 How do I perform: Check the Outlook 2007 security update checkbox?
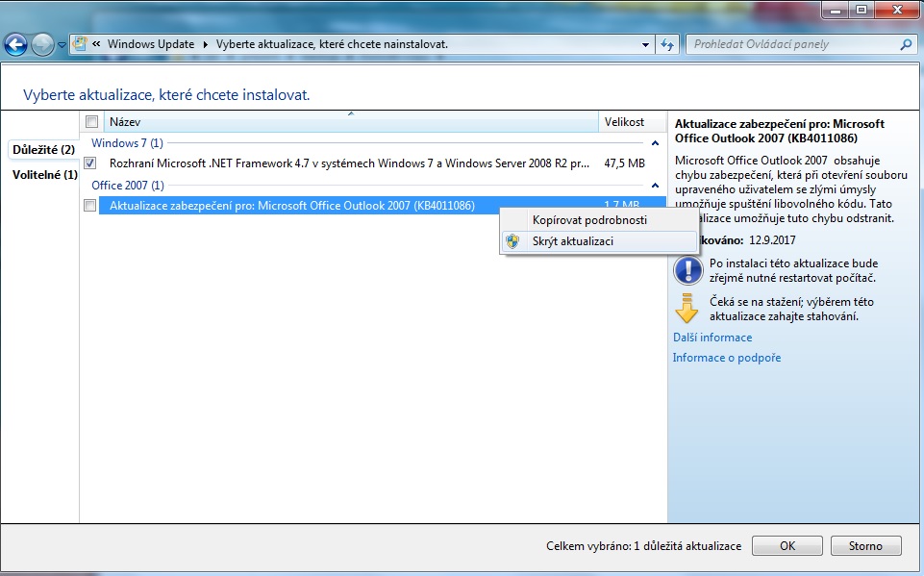tap(90, 205)
